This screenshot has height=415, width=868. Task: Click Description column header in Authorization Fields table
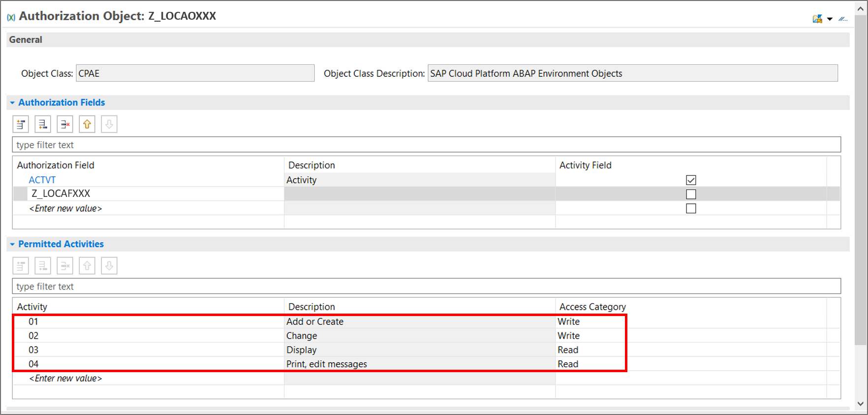click(x=420, y=165)
